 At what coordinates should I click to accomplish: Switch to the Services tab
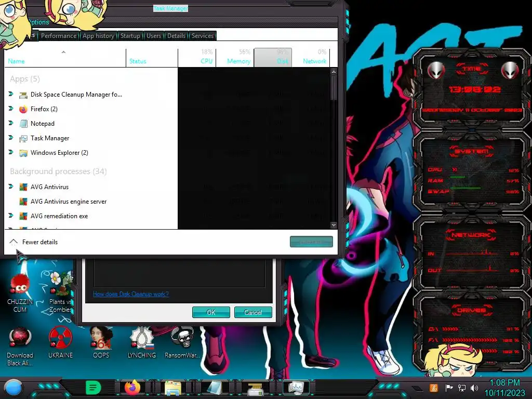tap(203, 36)
